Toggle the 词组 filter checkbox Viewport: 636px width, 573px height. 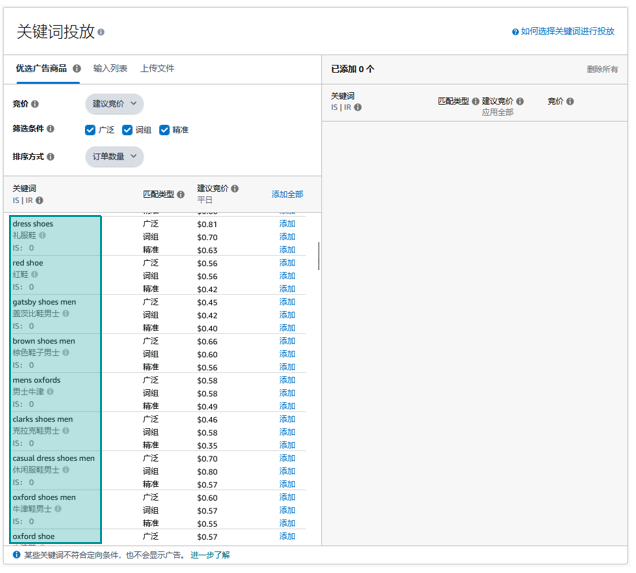click(127, 130)
